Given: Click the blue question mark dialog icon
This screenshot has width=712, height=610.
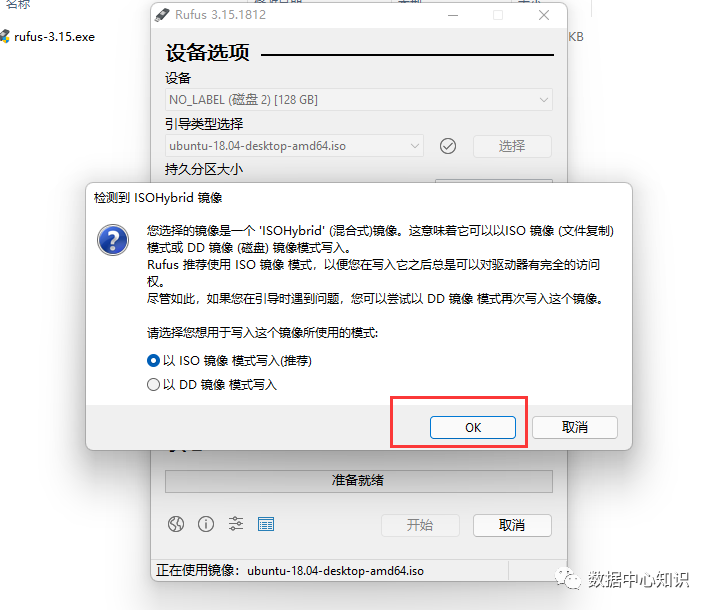Looking at the screenshot, I should tap(113, 240).
